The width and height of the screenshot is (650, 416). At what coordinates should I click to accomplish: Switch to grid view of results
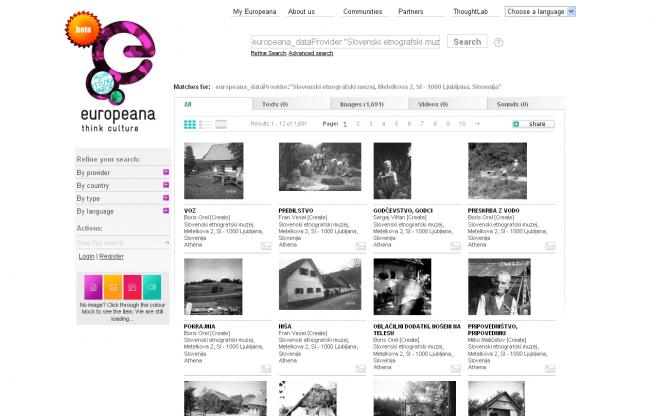tap(190, 124)
